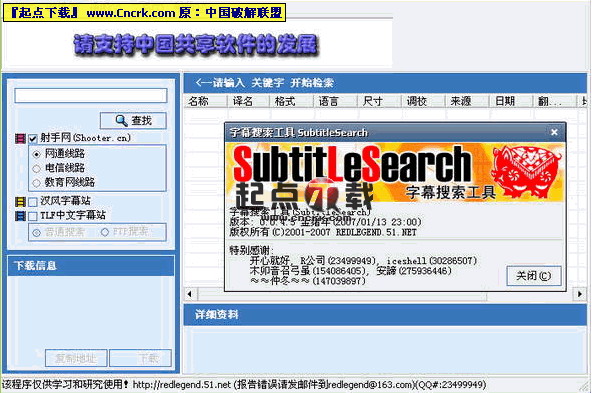Sort results by the 日期 column header
Screen dimensions: 592x393
click(511, 101)
